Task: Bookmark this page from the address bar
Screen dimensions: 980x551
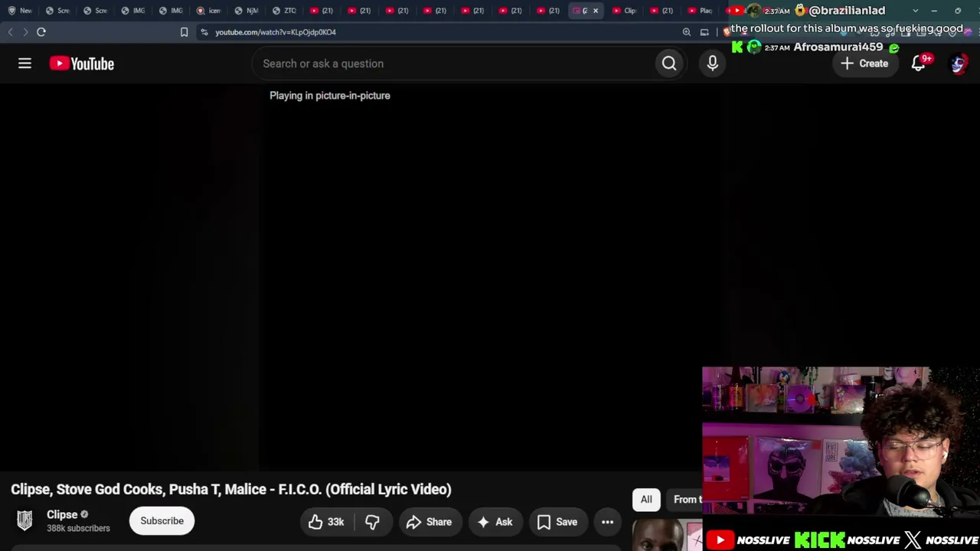Action: pos(184,32)
